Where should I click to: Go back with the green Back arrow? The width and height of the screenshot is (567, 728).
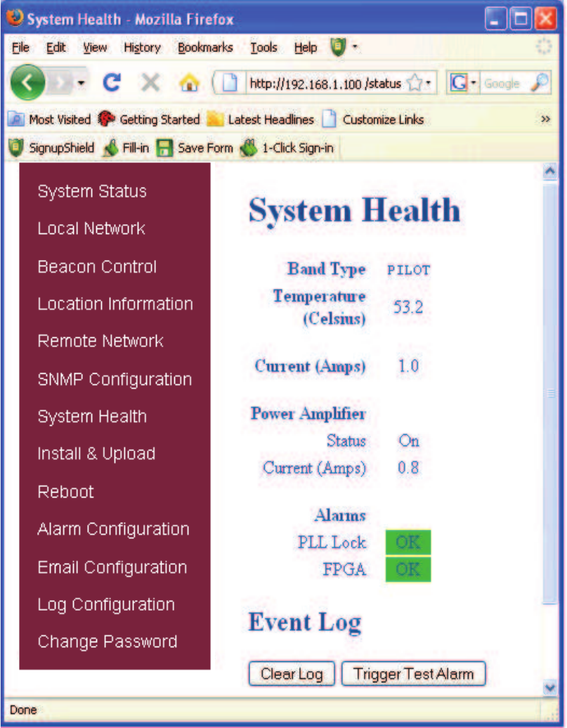pos(28,83)
